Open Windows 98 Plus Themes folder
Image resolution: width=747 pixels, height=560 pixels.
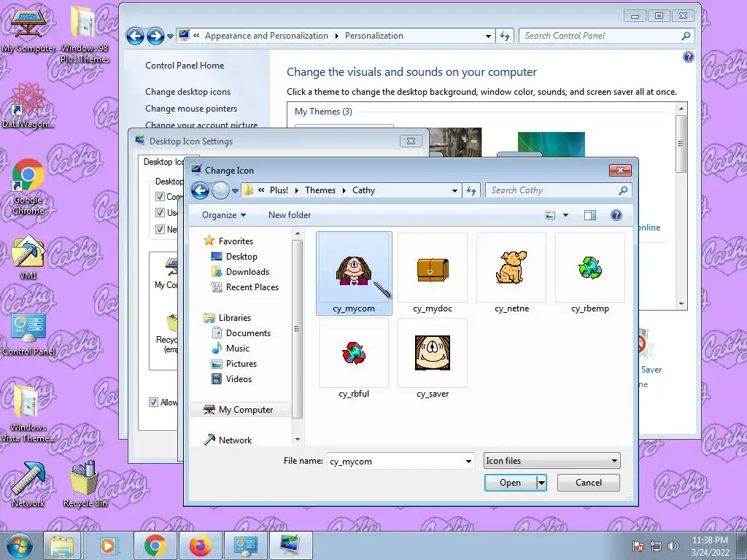point(85,34)
